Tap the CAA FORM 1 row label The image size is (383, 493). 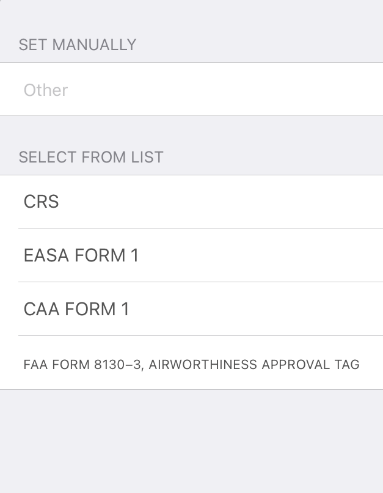[76, 309]
